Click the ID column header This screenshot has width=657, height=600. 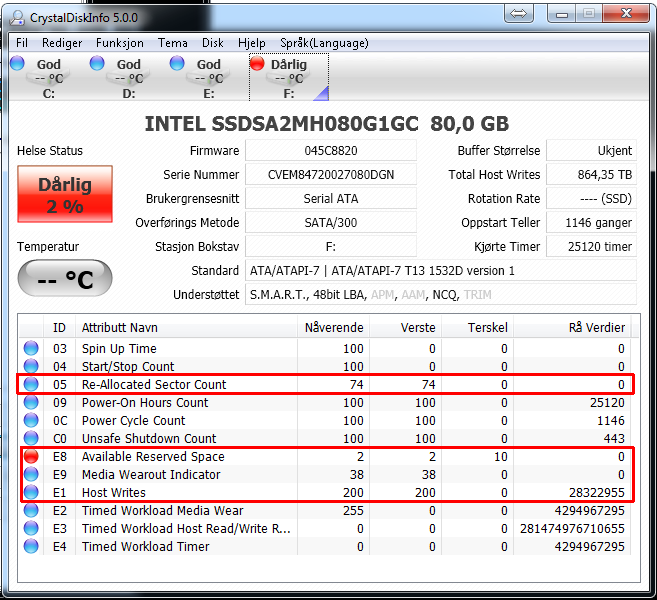(x=59, y=327)
